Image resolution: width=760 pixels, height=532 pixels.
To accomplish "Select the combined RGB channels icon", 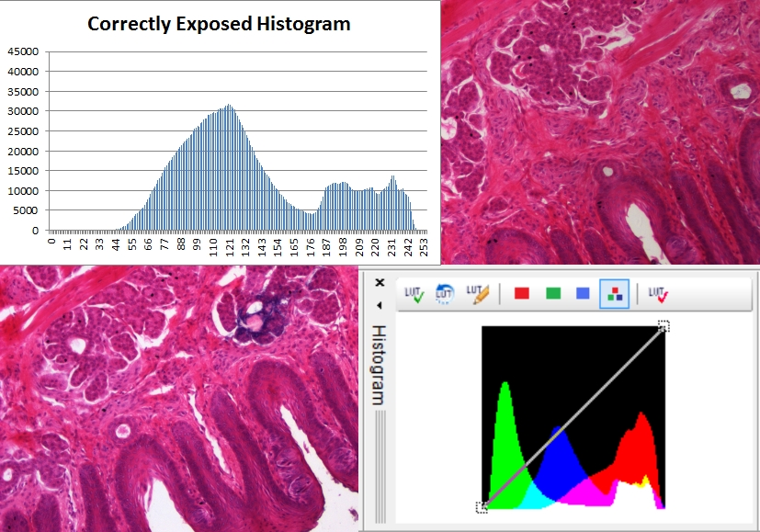I will coord(614,294).
